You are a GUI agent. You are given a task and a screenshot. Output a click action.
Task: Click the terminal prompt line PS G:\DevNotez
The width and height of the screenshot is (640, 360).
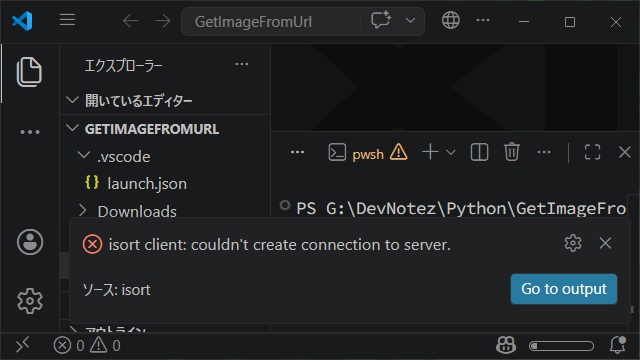tap(461, 209)
